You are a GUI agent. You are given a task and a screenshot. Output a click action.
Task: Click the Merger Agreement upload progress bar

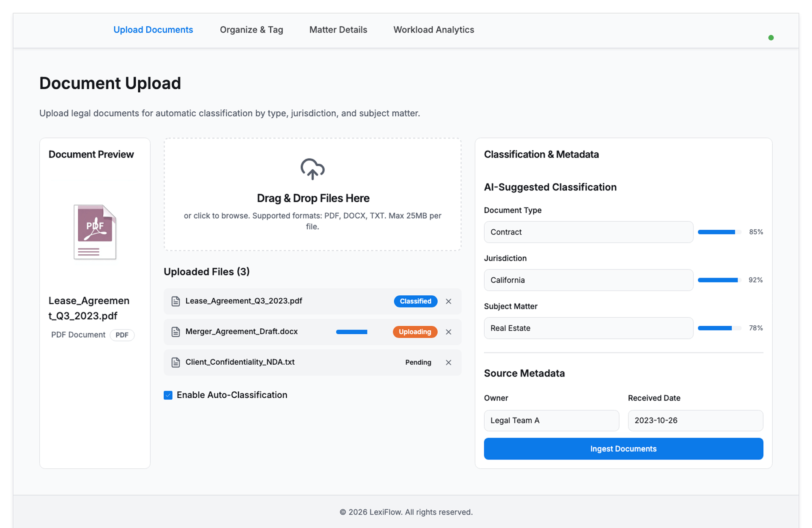click(351, 332)
